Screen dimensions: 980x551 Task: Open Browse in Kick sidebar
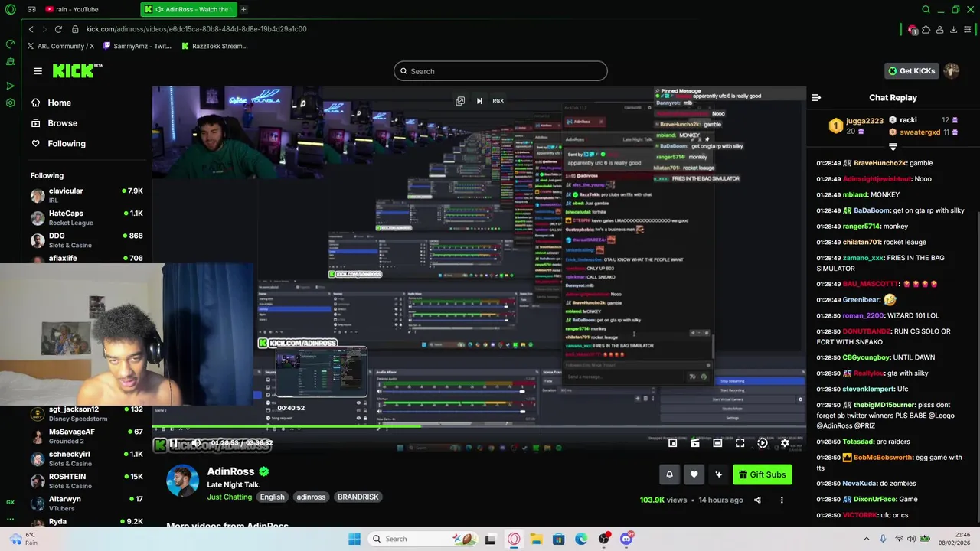coord(58,123)
